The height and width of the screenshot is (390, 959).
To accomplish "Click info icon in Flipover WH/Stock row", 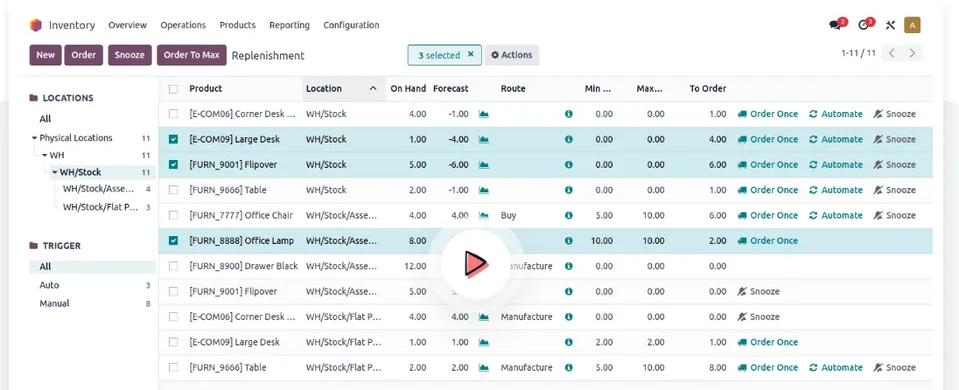I will (569, 164).
